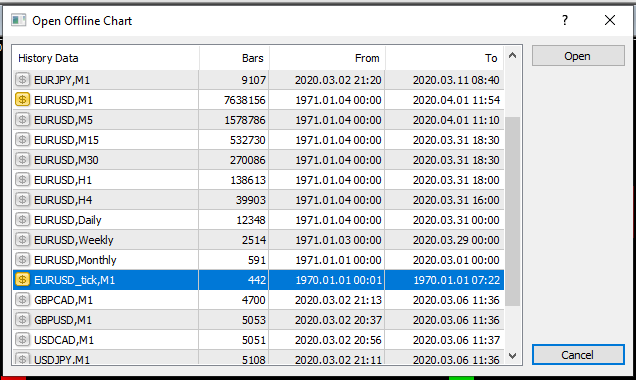Select the EURUSD,Daily history entry
Image resolution: width=636 pixels, height=380 pixels.
[258, 220]
